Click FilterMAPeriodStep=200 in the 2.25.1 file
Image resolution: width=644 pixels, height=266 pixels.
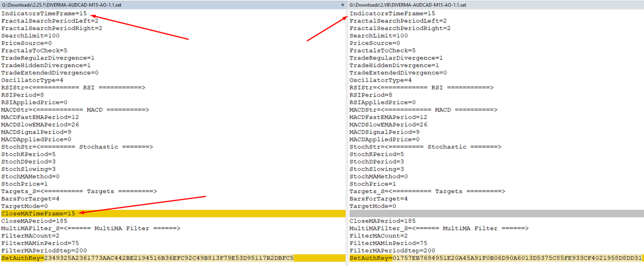click(44, 250)
